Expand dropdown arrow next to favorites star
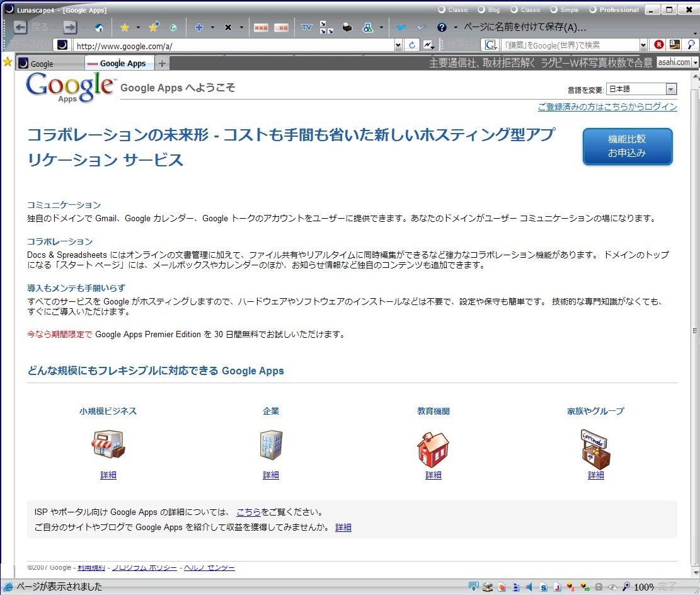 tap(138, 28)
